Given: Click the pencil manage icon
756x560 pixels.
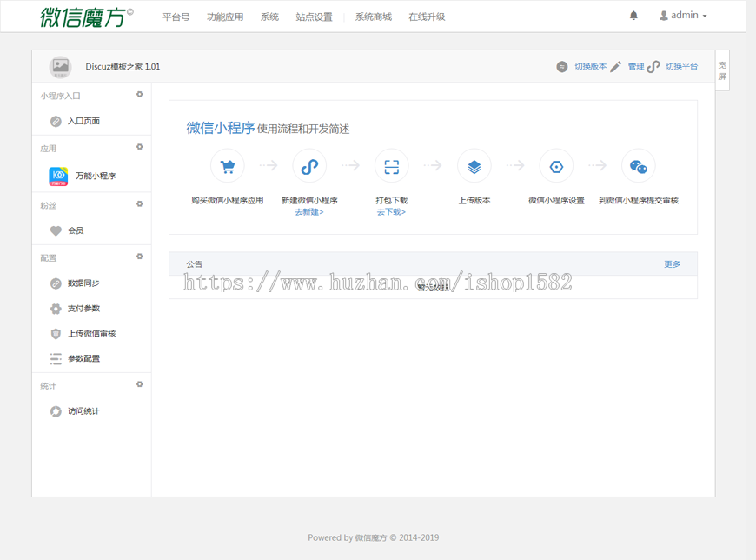Looking at the screenshot, I should pyautogui.click(x=616, y=67).
